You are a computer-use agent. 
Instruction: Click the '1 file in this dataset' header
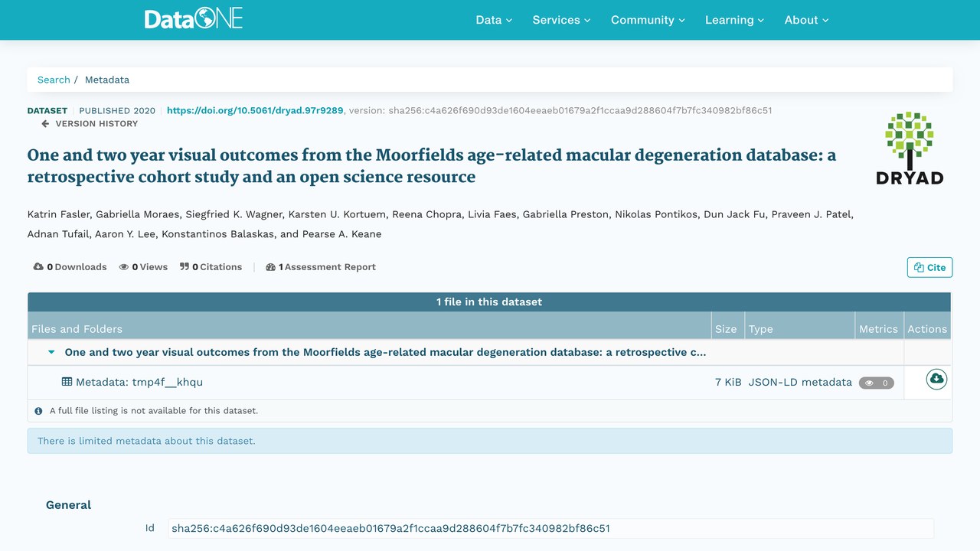point(489,302)
